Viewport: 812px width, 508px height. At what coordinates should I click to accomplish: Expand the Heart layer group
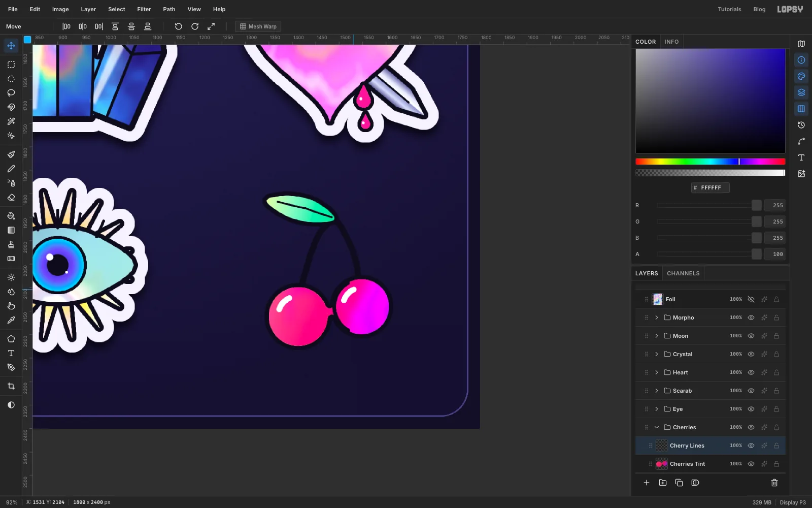657,372
